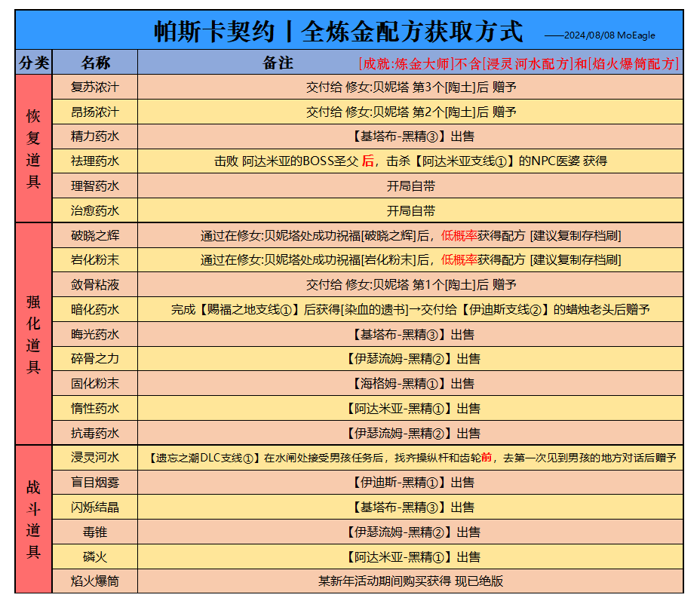Click the 某新年活动期间购买获得 现已绝版 remark
700x604 pixels.
pyautogui.click(x=410, y=581)
